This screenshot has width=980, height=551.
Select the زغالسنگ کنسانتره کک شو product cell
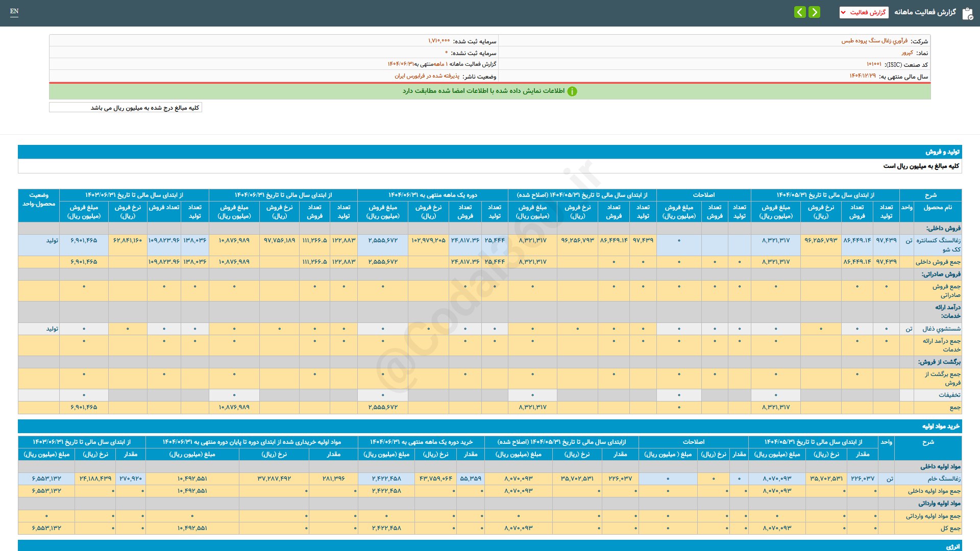[938, 245]
